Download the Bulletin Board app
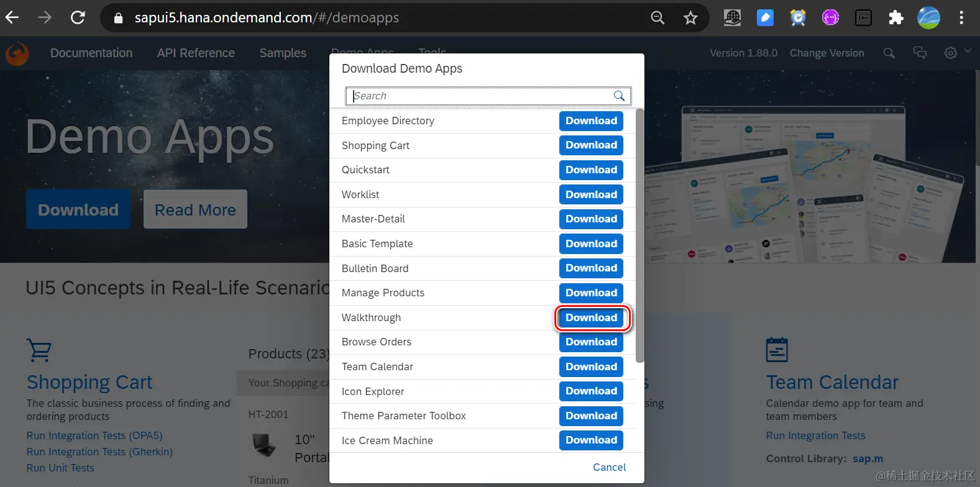This screenshot has height=487, width=980. (591, 268)
